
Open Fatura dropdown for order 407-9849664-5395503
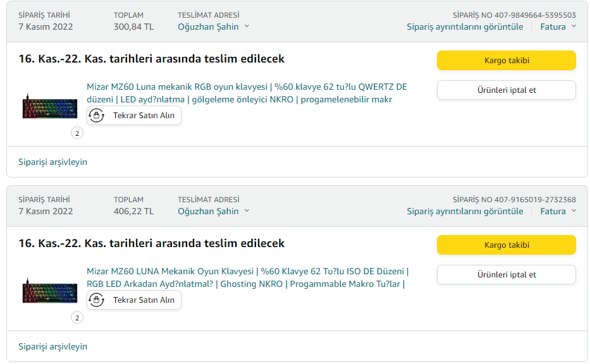[x=558, y=27]
